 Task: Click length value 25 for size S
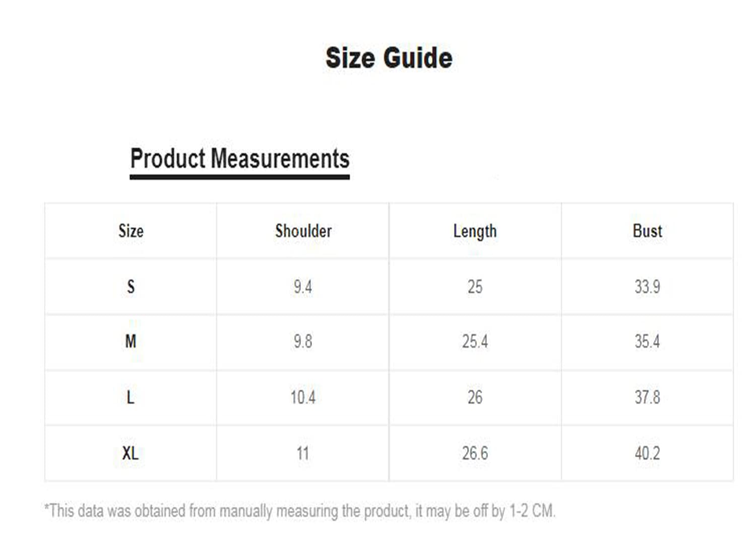(x=475, y=287)
